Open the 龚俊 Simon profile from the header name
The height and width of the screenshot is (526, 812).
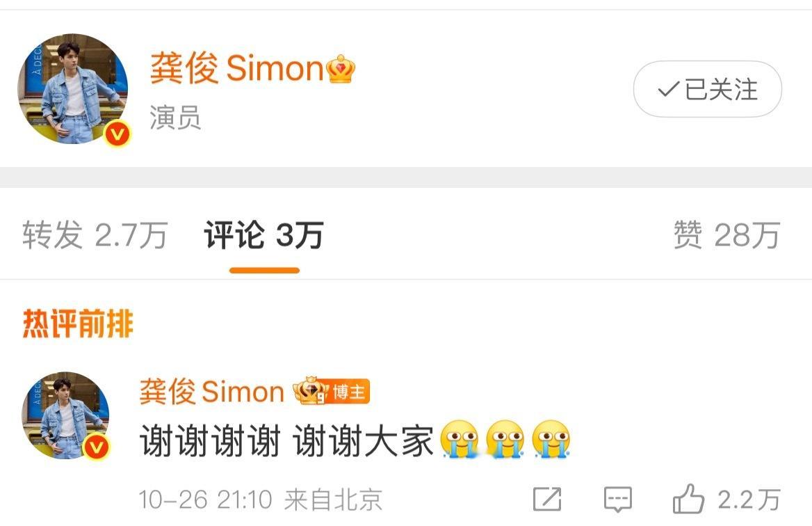tap(236, 68)
